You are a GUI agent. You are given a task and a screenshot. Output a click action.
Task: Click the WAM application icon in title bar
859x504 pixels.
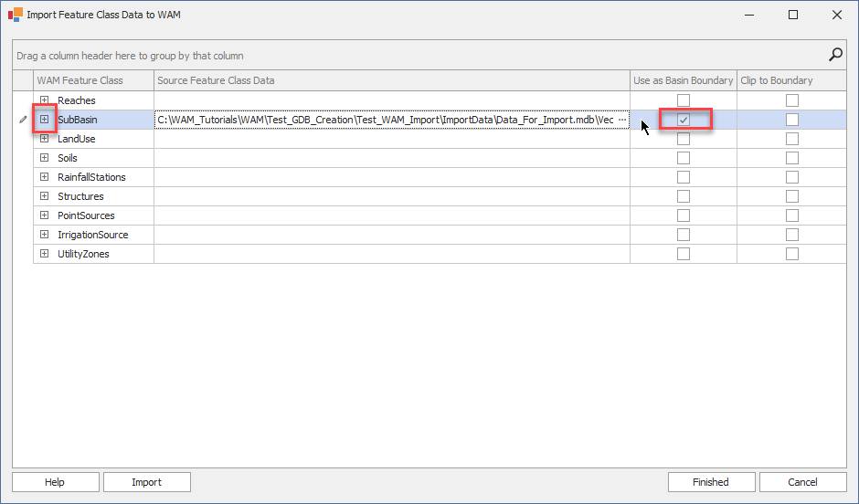coord(16,15)
